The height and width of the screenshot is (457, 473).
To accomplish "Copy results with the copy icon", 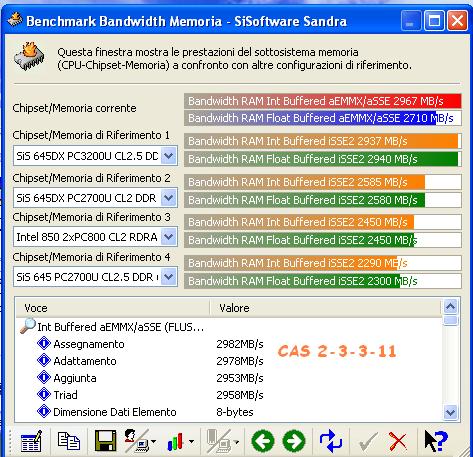I will (69, 441).
